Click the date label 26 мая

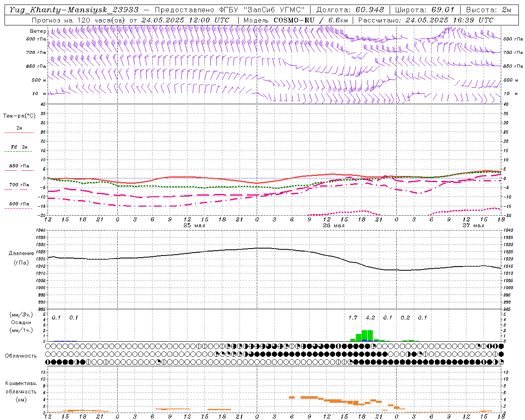[333, 226]
